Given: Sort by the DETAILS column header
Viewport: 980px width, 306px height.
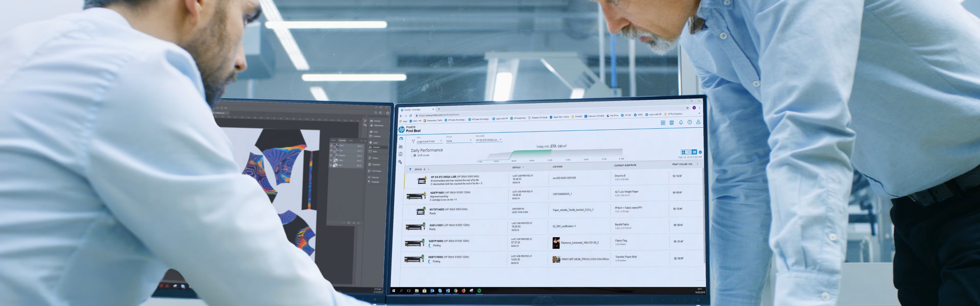Looking at the screenshot, I should 516,168.
